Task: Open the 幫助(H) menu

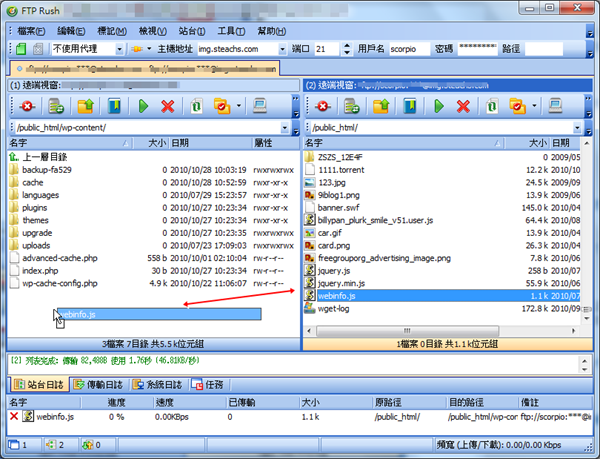Action: (272, 31)
